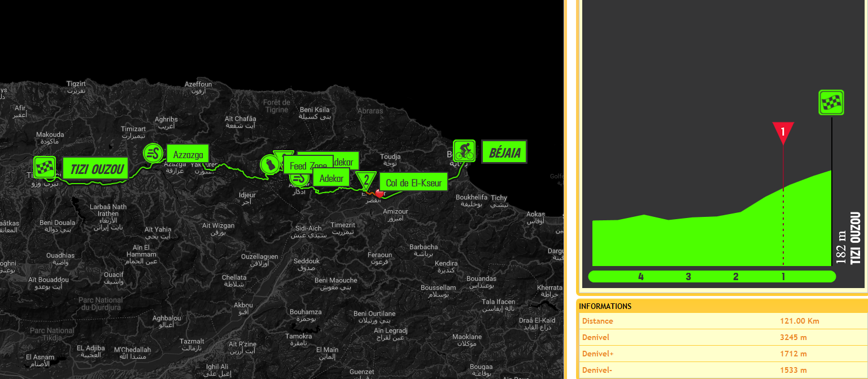Click the finish flag icon atop the profile
Viewport: 868px width, 379px height.
(832, 103)
